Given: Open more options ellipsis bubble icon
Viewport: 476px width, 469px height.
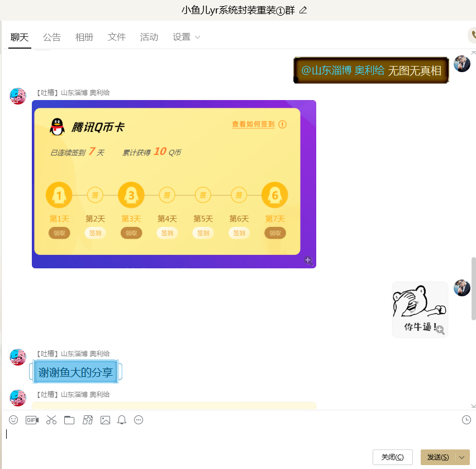Looking at the screenshot, I should pyautogui.click(x=139, y=420).
